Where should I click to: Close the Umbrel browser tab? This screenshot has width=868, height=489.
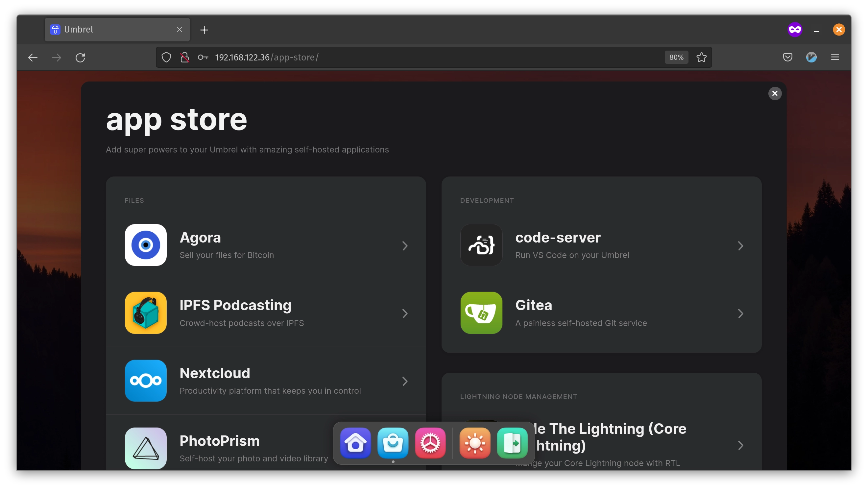pos(180,30)
